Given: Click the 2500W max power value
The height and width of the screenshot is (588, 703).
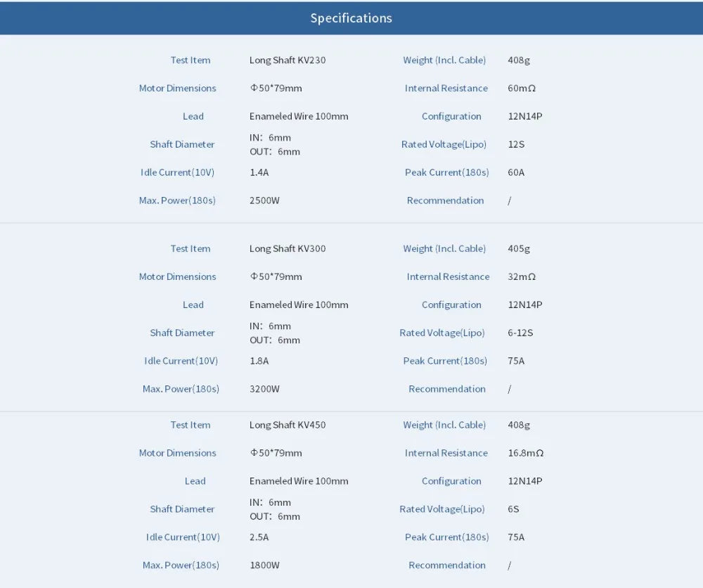Looking at the screenshot, I should 264,200.
